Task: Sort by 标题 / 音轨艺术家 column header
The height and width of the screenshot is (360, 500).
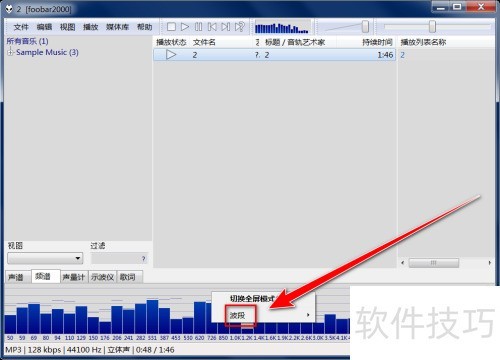Action: pos(295,42)
